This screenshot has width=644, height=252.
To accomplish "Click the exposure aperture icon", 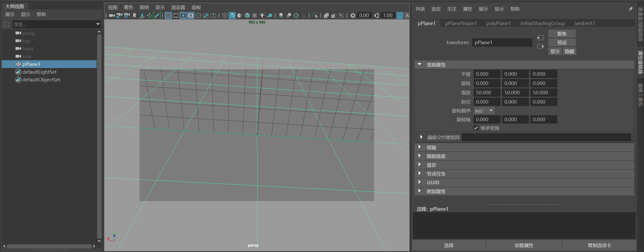I will [353, 16].
